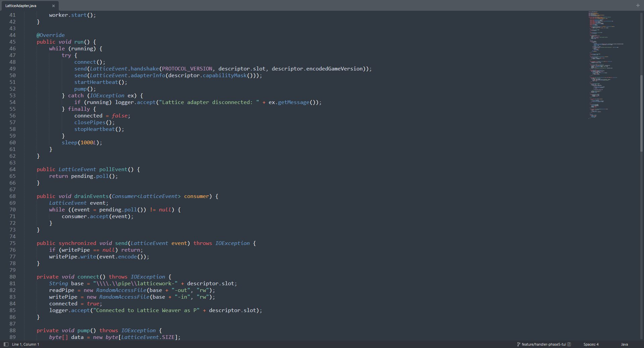Screen dimensions: 644x348
Task: Click "drainEvents" method name on line 68
Action: click(92, 196)
